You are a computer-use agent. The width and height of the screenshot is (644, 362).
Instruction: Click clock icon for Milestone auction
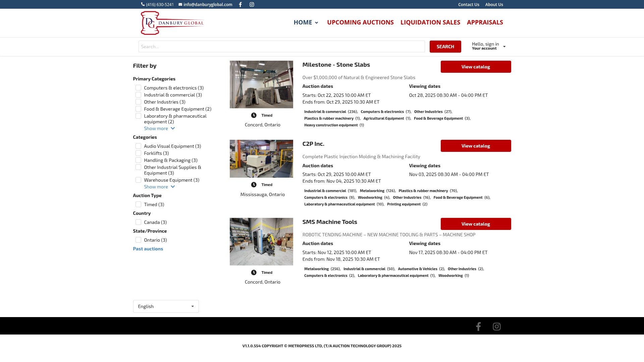coord(254,115)
